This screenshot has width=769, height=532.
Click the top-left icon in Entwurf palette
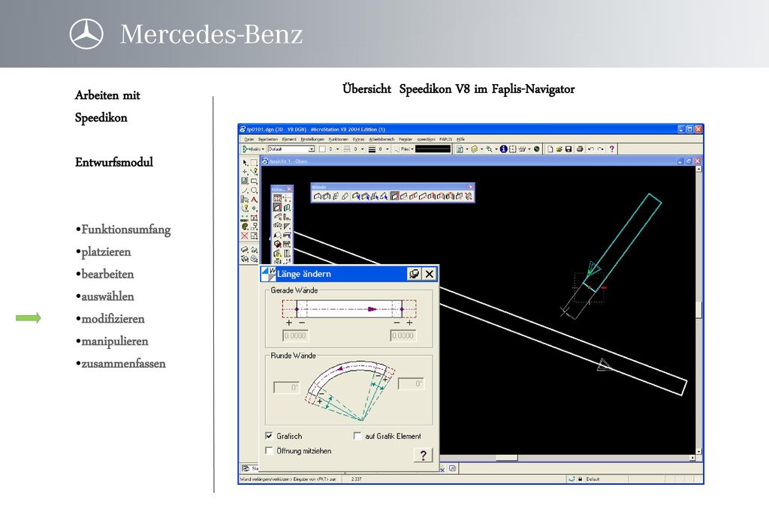pos(277,198)
